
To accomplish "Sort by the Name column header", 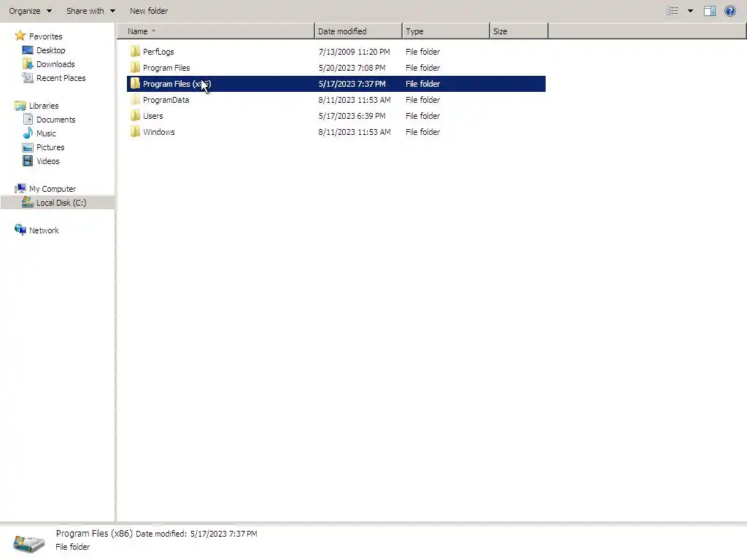I will (215, 31).
